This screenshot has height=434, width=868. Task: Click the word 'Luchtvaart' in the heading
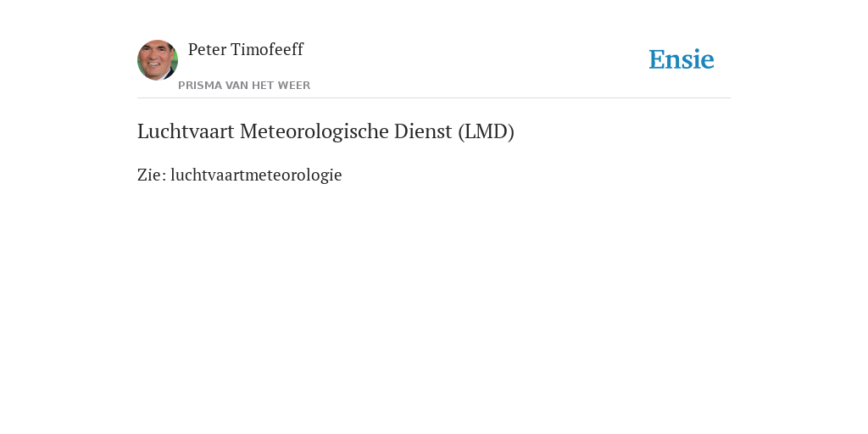pos(186,131)
